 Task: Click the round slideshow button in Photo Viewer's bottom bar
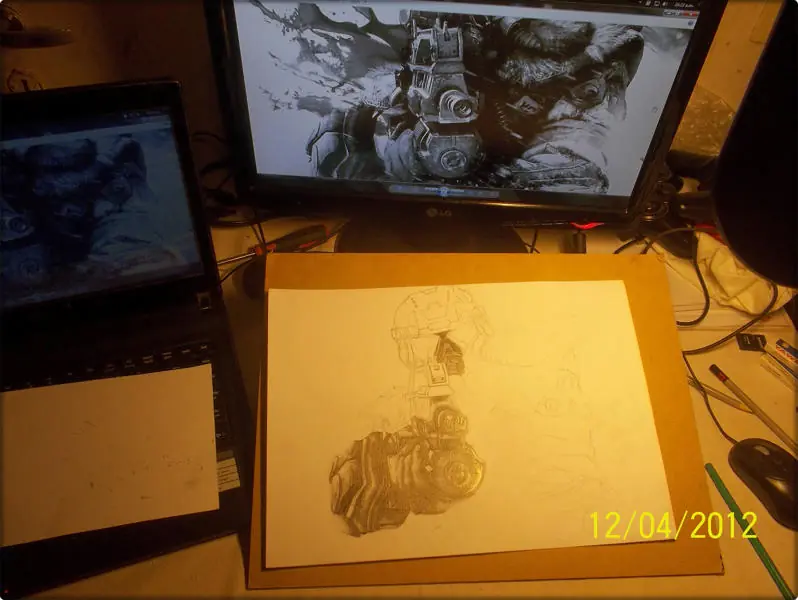[443, 191]
